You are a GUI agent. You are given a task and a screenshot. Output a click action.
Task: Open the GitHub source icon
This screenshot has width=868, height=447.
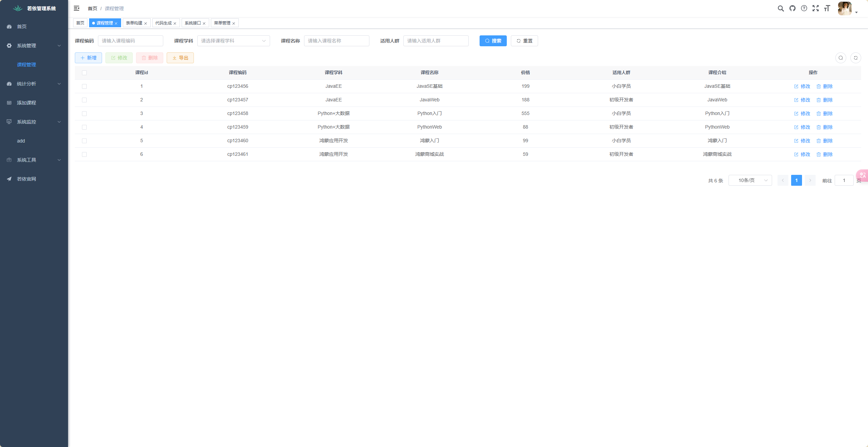click(792, 9)
